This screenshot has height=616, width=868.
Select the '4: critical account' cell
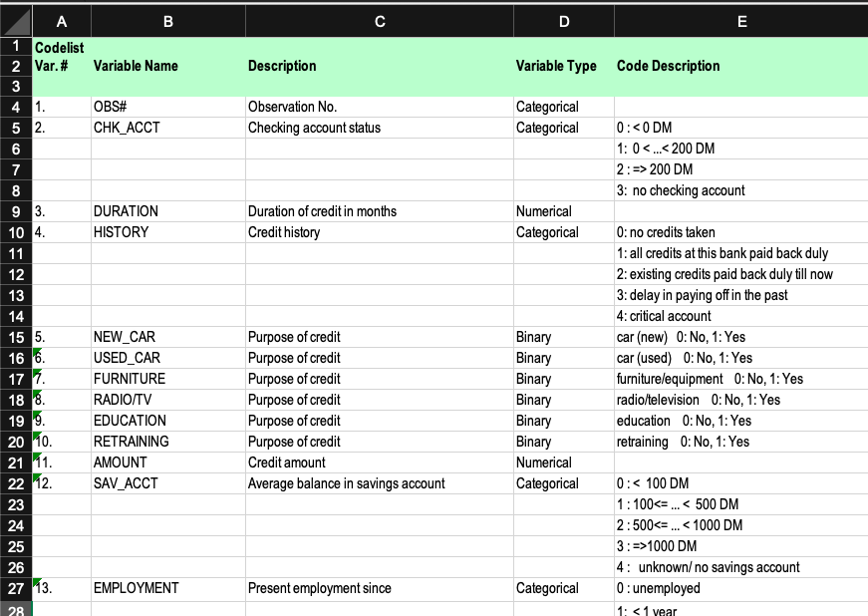click(x=741, y=316)
